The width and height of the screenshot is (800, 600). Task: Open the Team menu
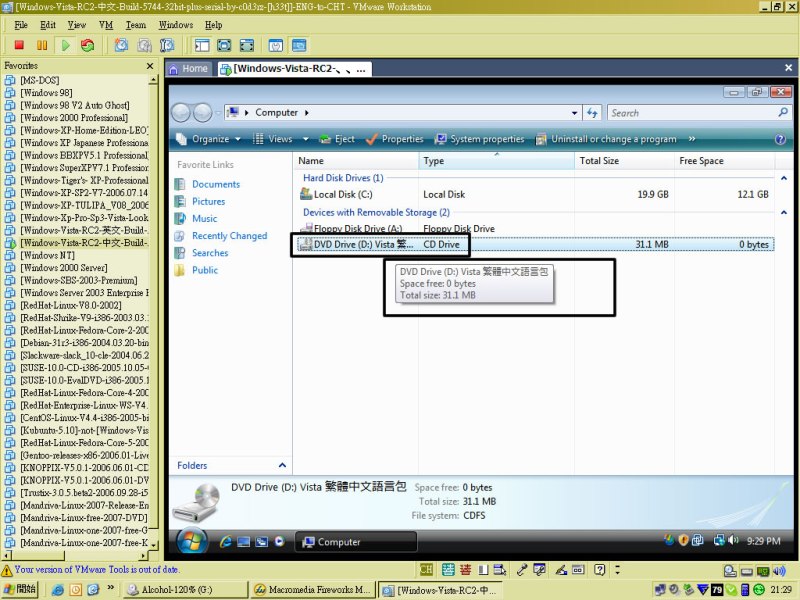pos(136,25)
